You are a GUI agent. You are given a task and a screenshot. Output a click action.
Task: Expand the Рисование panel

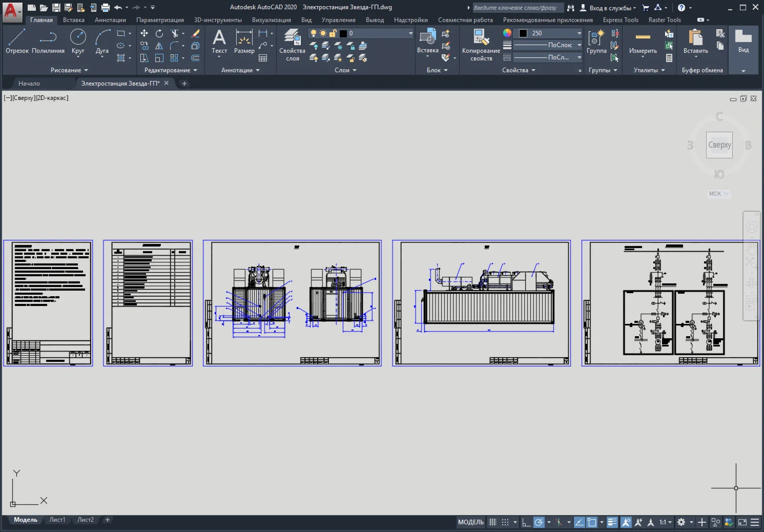click(69, 70)
